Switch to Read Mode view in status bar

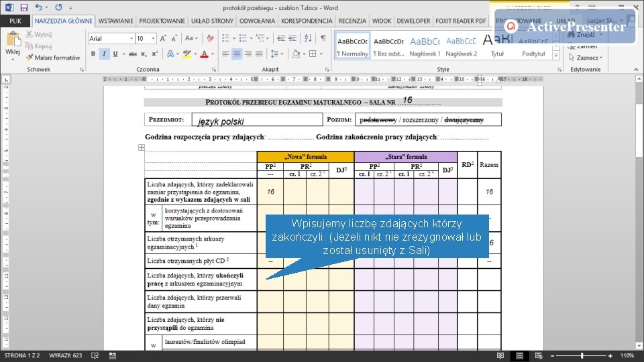click(500, 356)
